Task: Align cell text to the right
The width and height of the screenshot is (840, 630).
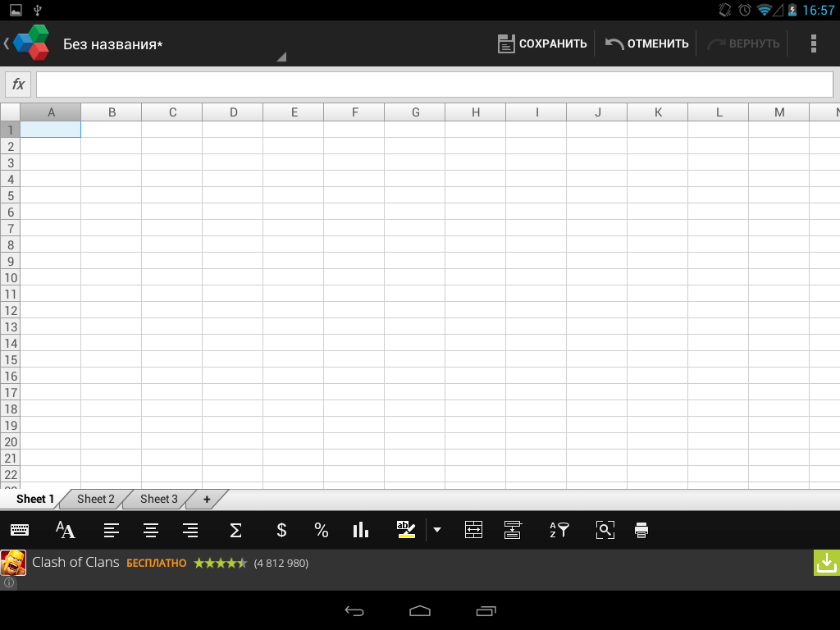Action: click(x=190, y=531)
